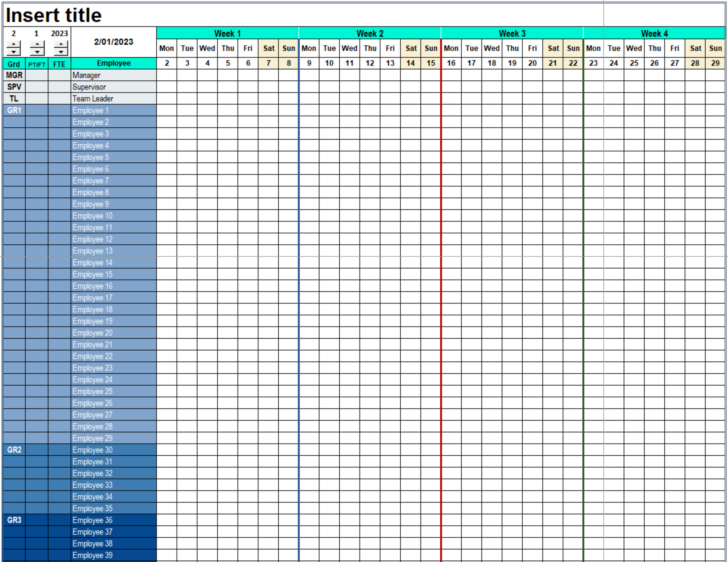
Task: Click the GR2 grade cell
Action: [x=14, y=450]
